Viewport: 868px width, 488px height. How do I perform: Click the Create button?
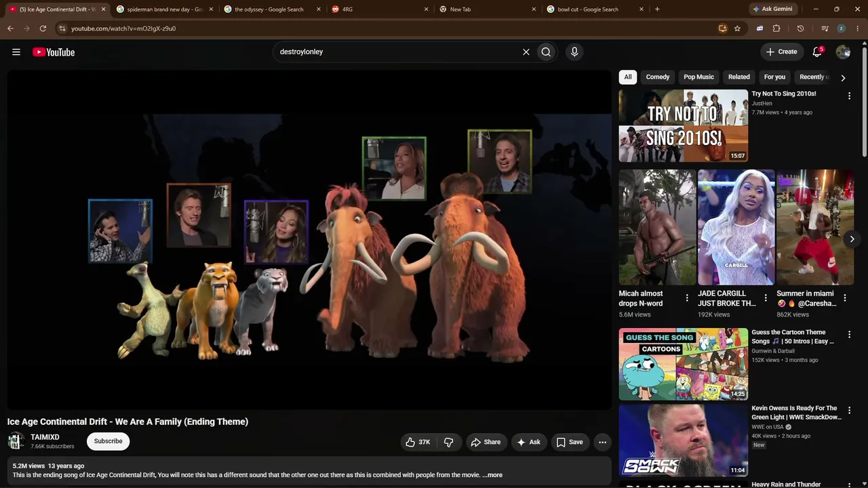pyautogui.click(x=781, y=52)
